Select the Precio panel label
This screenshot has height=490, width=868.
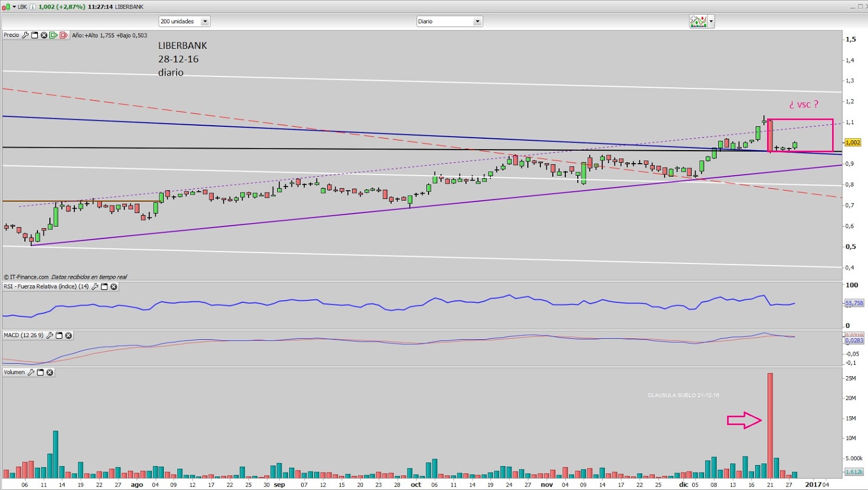coord(11,35)
